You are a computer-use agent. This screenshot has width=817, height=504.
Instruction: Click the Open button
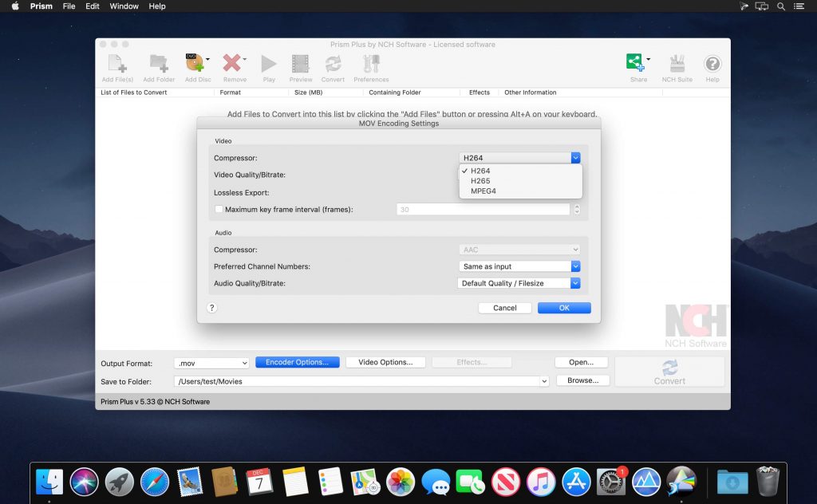[581, 362]
